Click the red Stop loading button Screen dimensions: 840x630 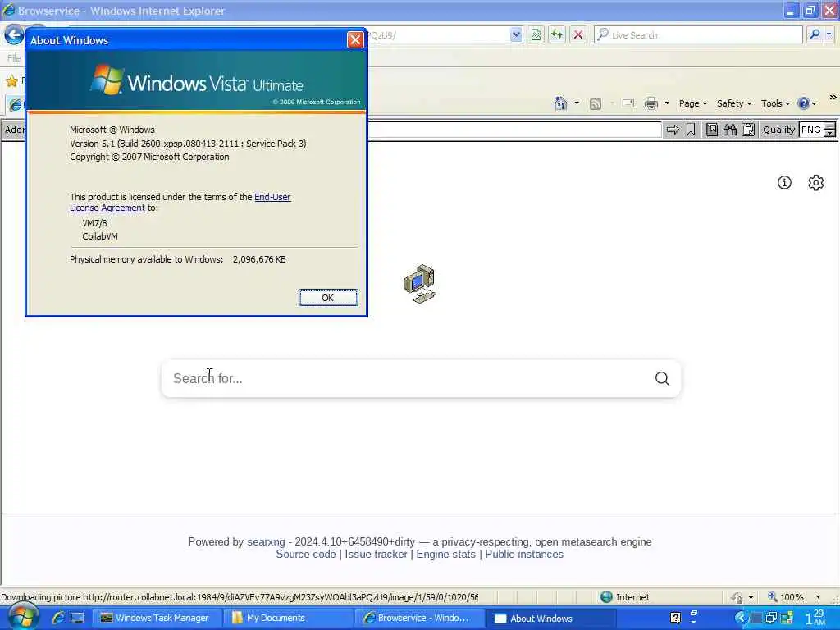(578, 34)
